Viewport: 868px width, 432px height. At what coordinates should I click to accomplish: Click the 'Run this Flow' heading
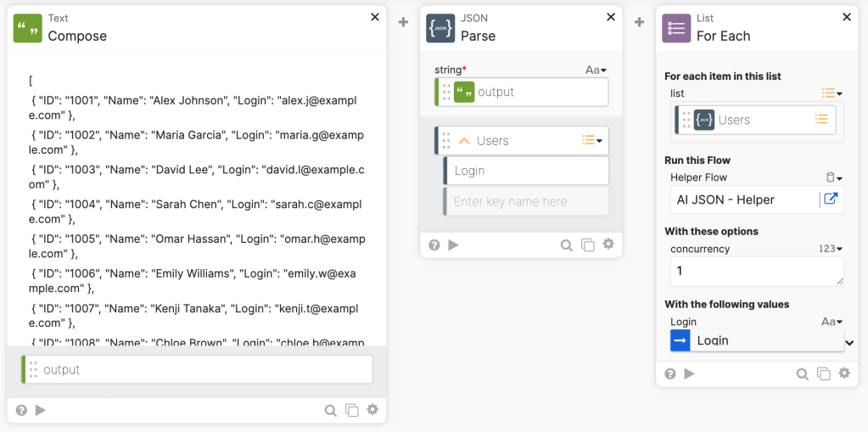pos(697,160)
